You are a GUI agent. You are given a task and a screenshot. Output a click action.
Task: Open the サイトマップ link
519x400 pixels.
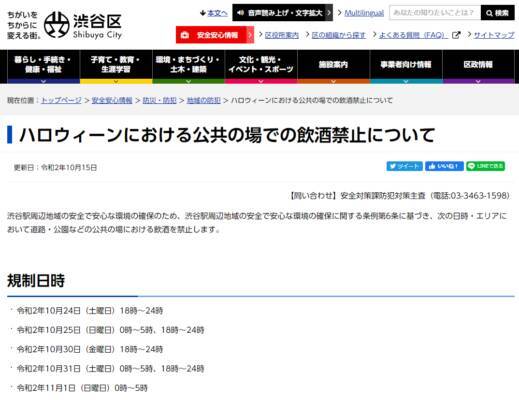point(494,35)
